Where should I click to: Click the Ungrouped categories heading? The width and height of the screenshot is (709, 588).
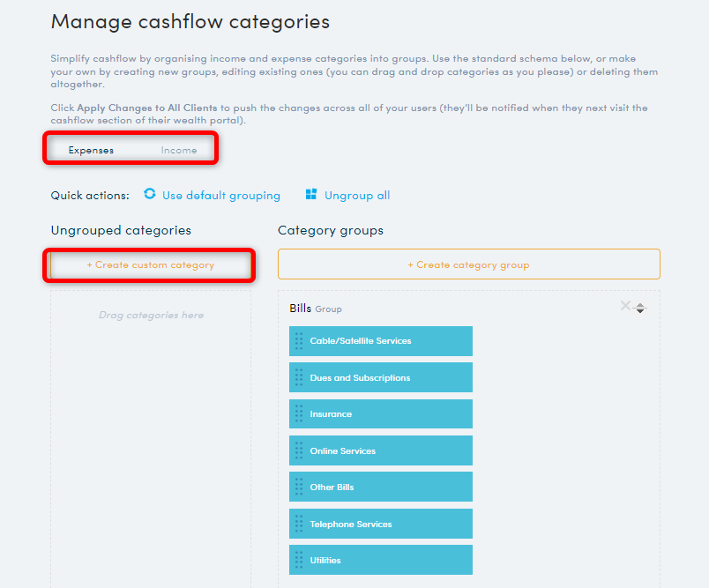click(x=121, y=230)
